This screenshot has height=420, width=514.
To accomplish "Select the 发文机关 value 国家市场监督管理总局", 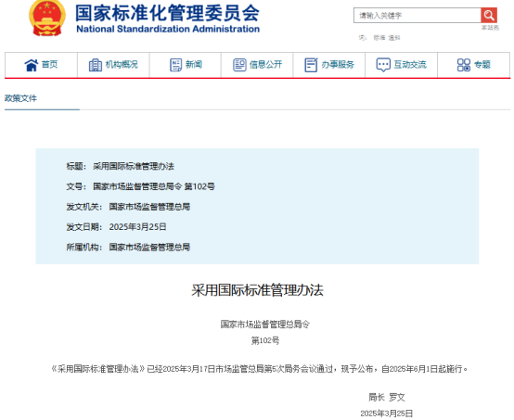I will point(149,207).
